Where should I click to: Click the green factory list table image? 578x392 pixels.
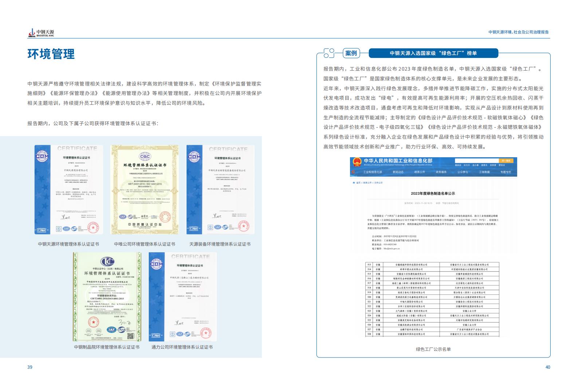point(432,299)
